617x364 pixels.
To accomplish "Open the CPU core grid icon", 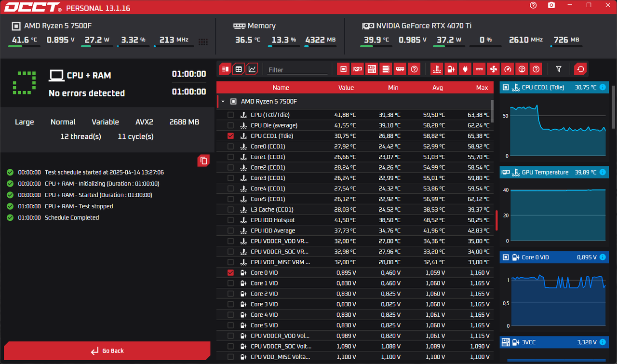I will (203, 42).
